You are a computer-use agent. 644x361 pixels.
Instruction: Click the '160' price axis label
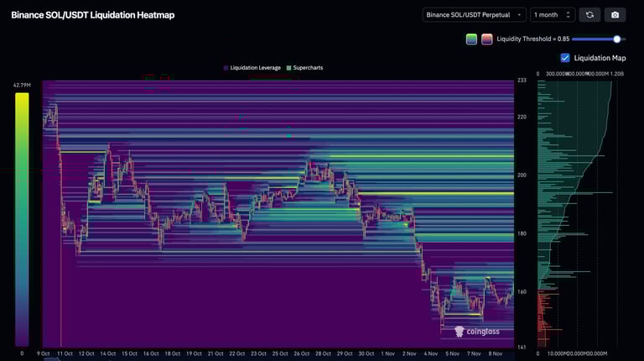[x=522, y=292]
